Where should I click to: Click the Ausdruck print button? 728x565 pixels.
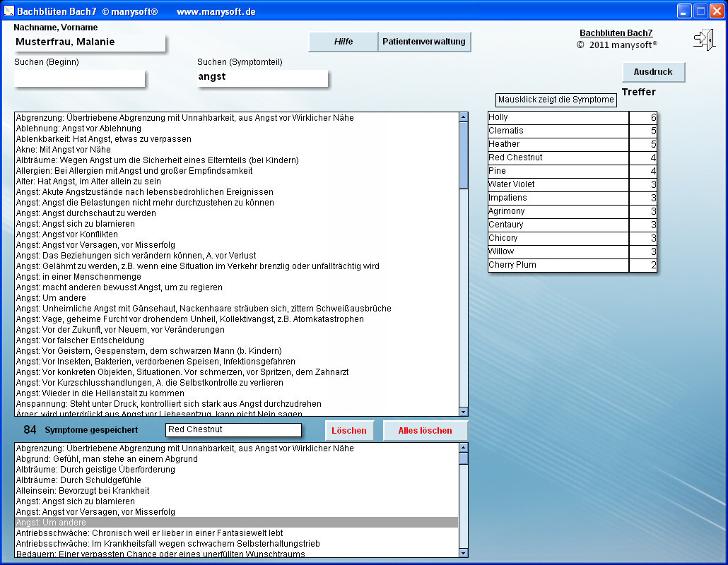[653, 72]
